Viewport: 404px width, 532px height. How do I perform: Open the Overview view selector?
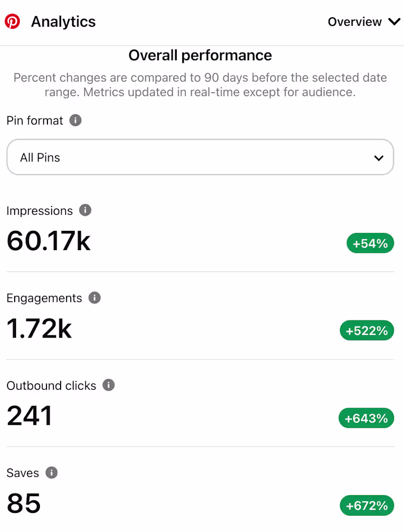point(364,22)
